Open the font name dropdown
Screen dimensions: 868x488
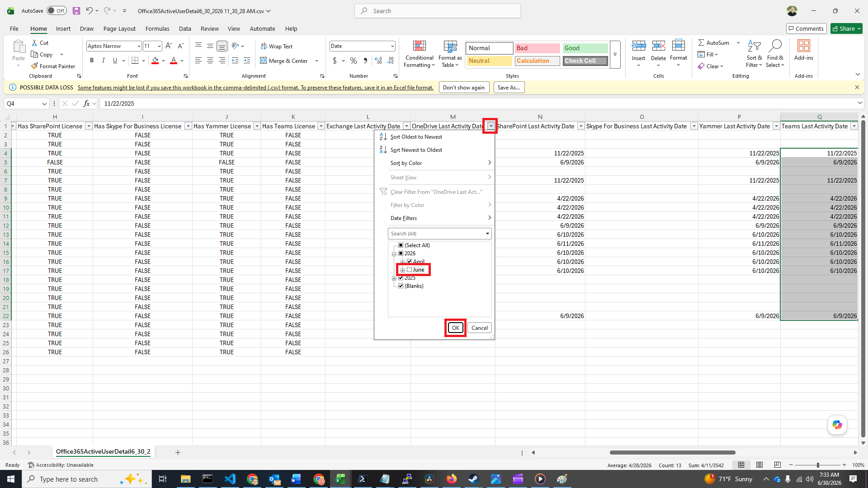[x=138, y=46]
